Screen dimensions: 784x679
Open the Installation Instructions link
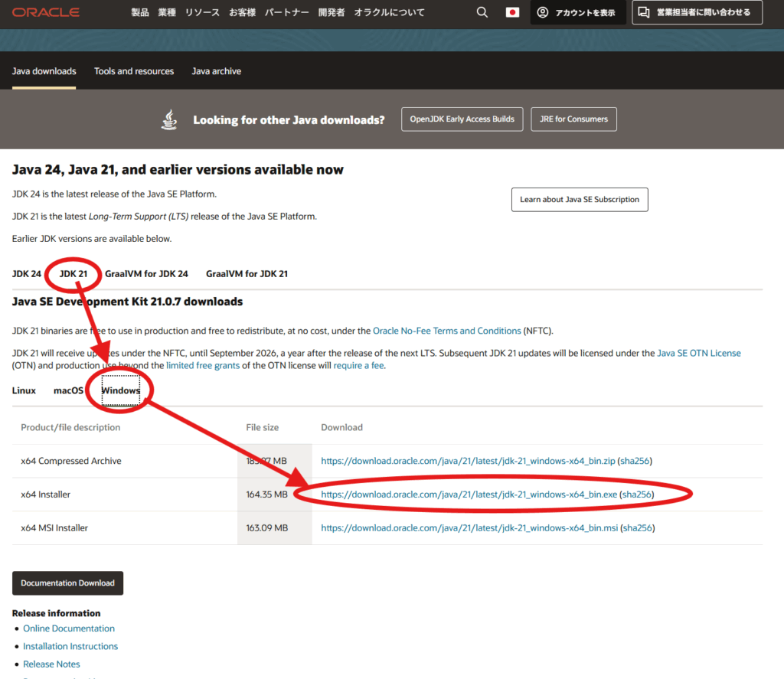[x=70, y=646]
